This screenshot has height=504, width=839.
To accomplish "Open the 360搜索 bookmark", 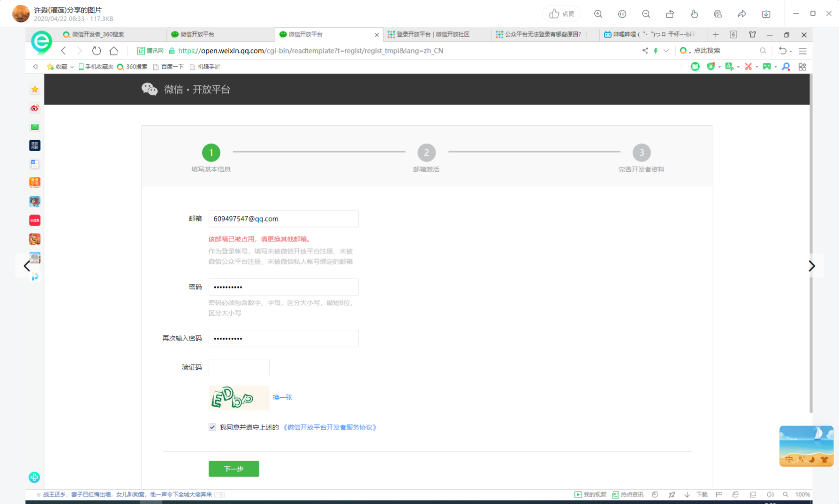I will [x=132, y=67].
